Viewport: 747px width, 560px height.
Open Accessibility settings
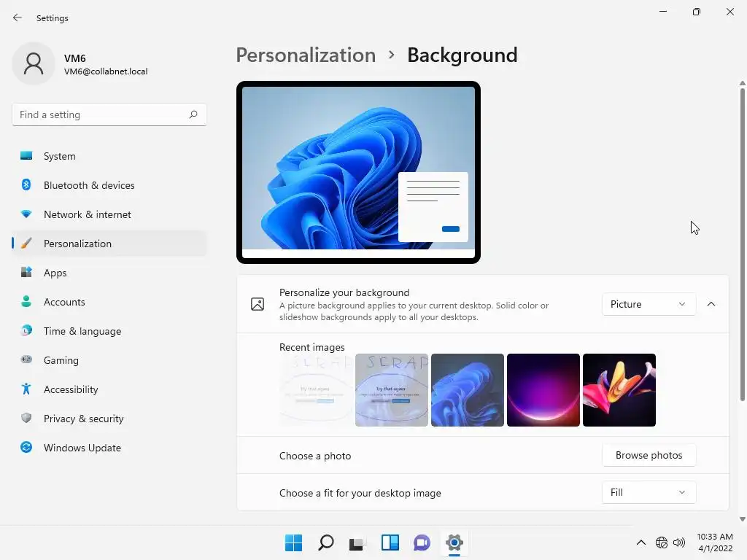pos(109,389)
